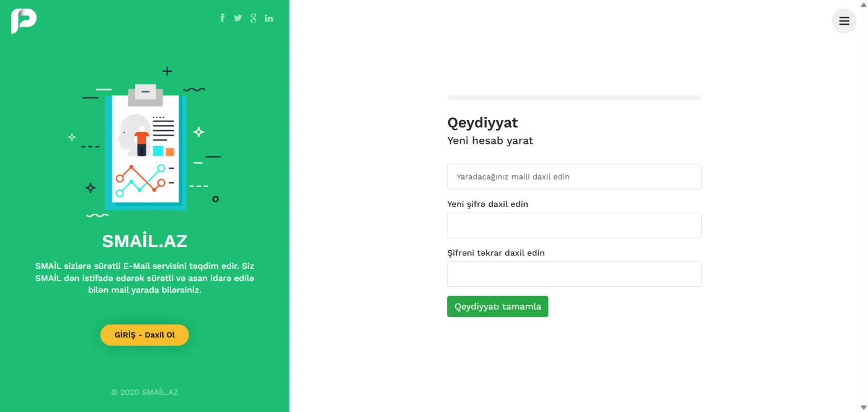The image size is (868, 412).
Task: Click the © 2020 SMAİL.AZ footer text
Action: pos(144,392)
